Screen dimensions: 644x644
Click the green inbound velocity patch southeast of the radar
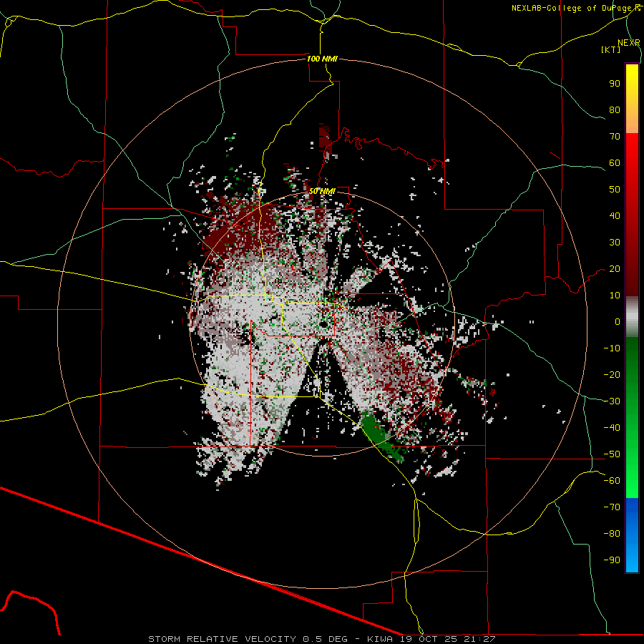pyautogui.click(x=379, y=435)
